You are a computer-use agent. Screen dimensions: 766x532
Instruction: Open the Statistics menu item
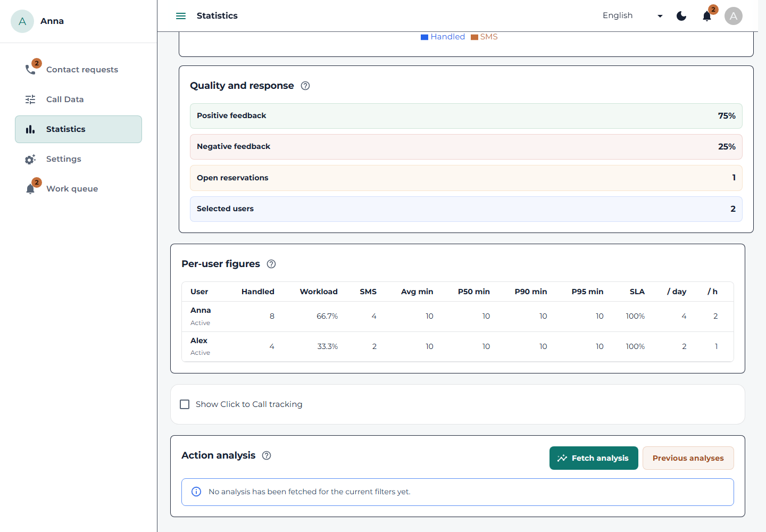78,129
